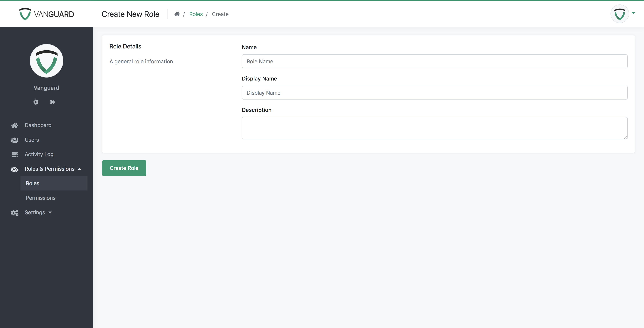Screen dimensions: 644x328
Task: Click the Vanguard username label
Action: [46, 87]
